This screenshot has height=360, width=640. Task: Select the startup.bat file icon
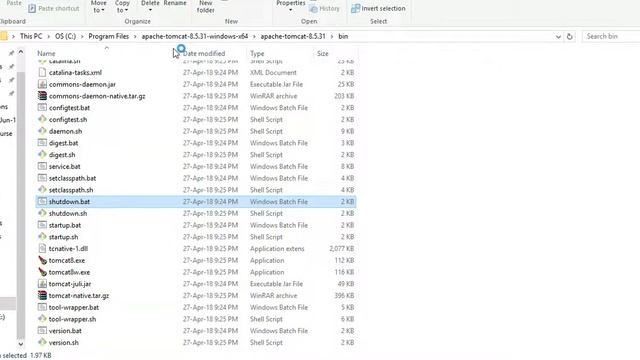tap(42, 225)
